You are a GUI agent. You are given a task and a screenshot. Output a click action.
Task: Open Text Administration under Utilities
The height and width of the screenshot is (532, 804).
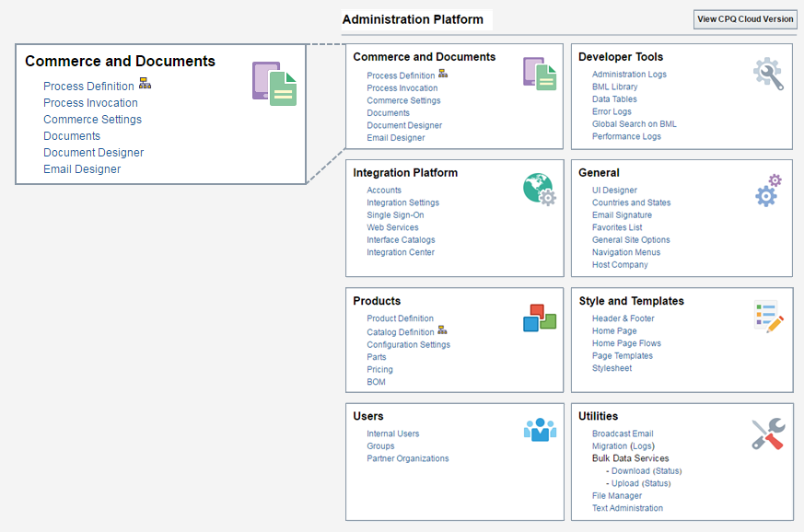[x=627, y=507]
